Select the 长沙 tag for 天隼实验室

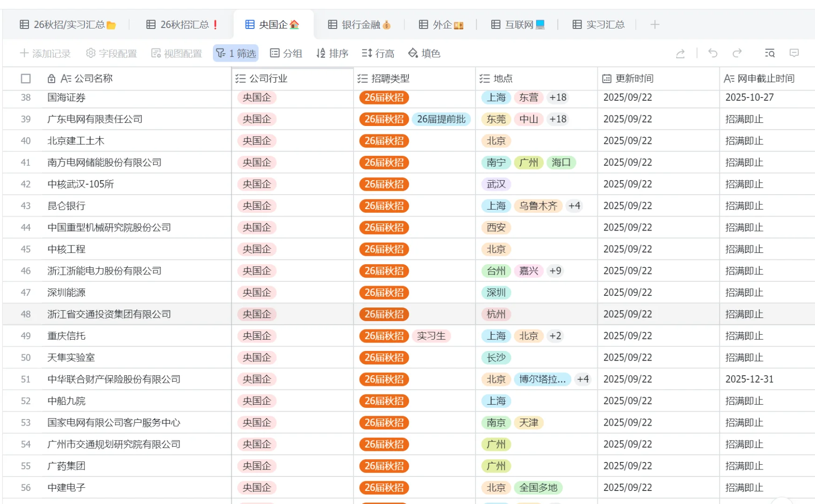click(x=496, y=358)
